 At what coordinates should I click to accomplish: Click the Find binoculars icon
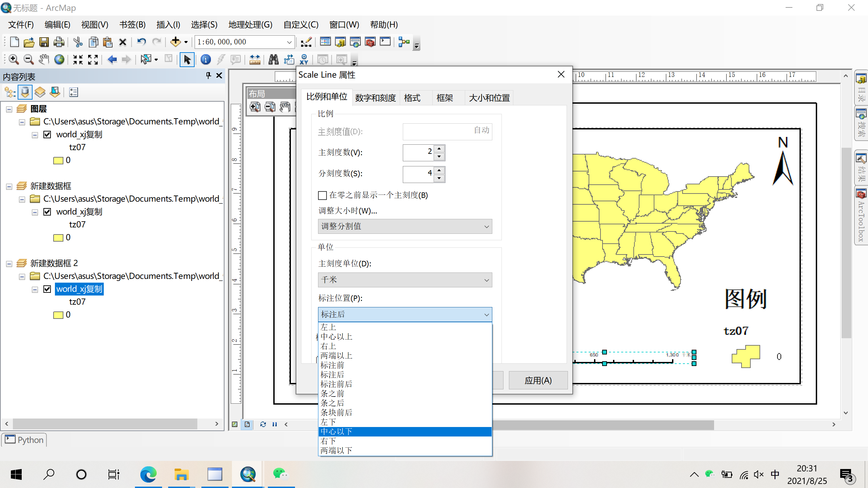tap(273, 60)
